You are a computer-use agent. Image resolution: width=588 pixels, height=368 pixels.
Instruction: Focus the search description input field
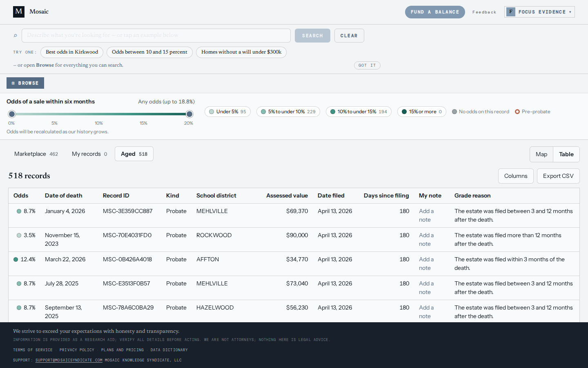pyautogui.click(x=156, y=36)
